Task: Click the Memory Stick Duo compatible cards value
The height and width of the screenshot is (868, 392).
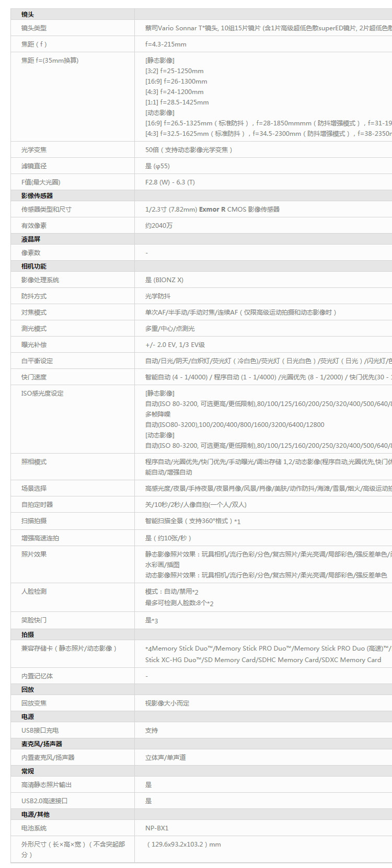Action: pos(268,654)
